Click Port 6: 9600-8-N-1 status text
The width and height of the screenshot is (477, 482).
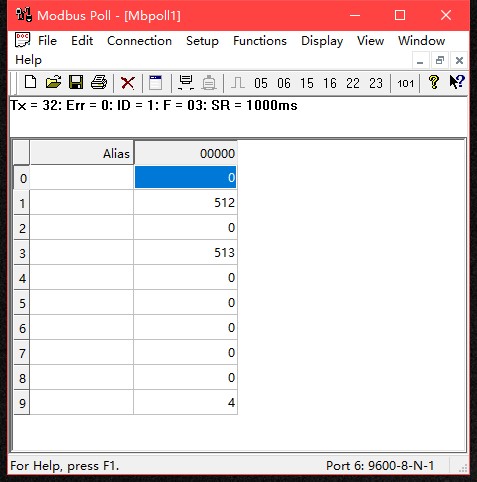380,465
